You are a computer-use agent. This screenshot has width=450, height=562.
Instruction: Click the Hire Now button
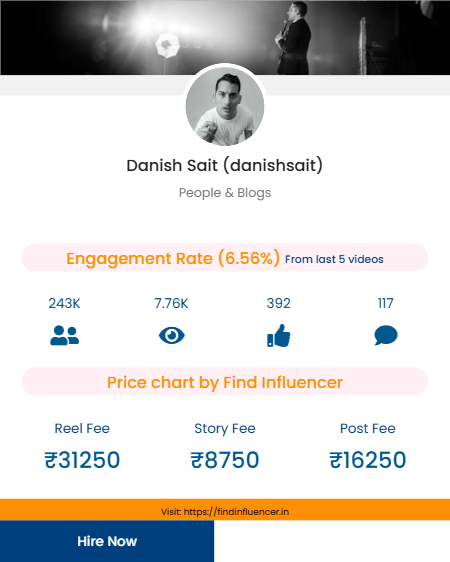point(107,541)
